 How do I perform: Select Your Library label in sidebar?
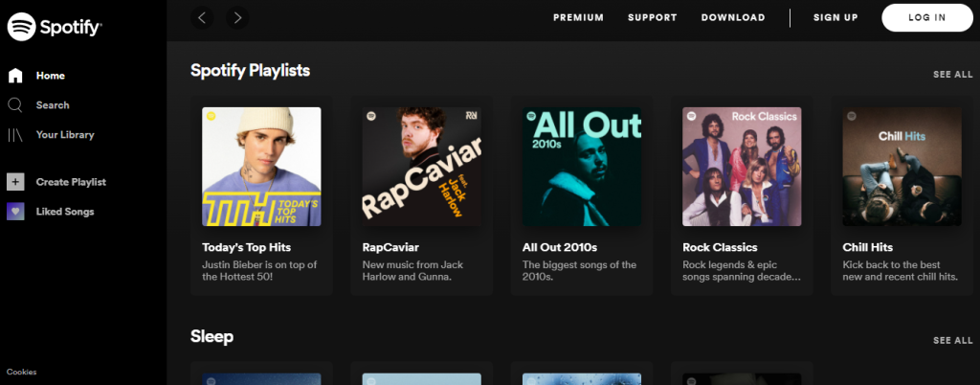coord(65,134)
